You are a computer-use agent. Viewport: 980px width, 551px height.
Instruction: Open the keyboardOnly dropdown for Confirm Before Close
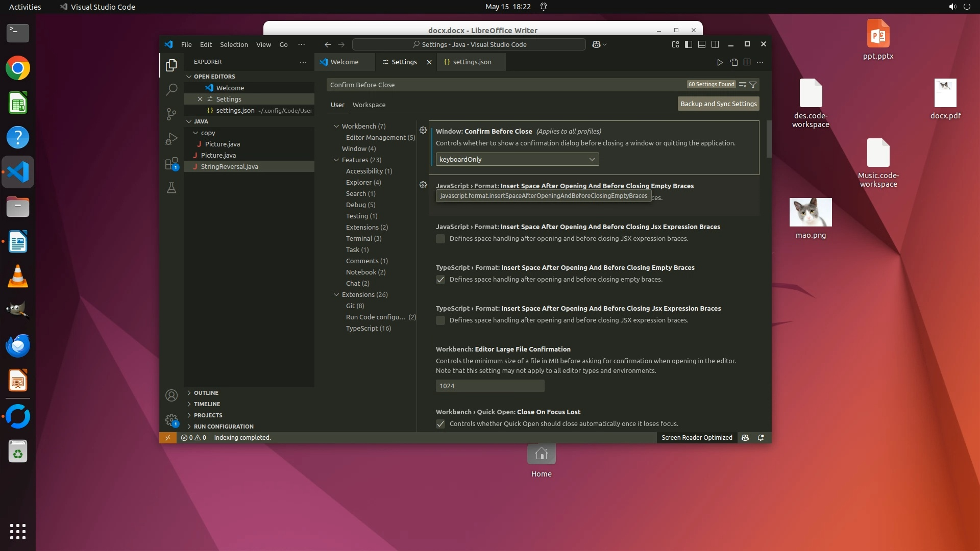[x=517, y=159]
